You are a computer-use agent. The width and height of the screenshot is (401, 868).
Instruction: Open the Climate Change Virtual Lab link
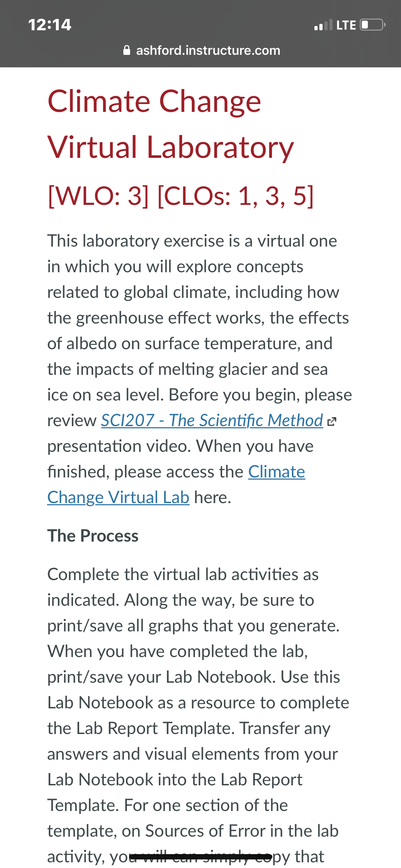coord(176,485)
